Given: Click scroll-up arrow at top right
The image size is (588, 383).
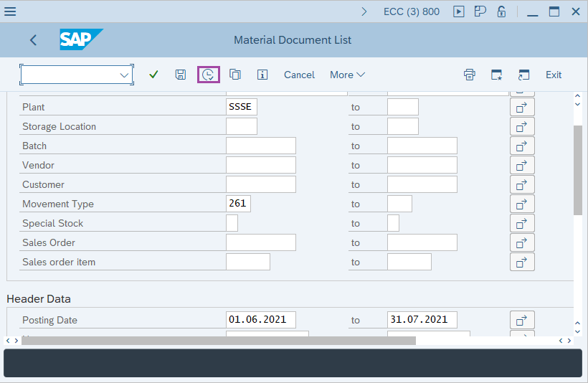Looking at the screenshot, I should (x=577, y=96).
